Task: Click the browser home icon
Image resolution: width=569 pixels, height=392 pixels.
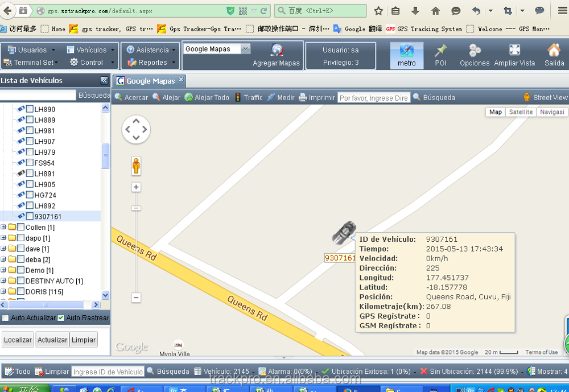Action: pyautogui.click(x=435, y=11)
